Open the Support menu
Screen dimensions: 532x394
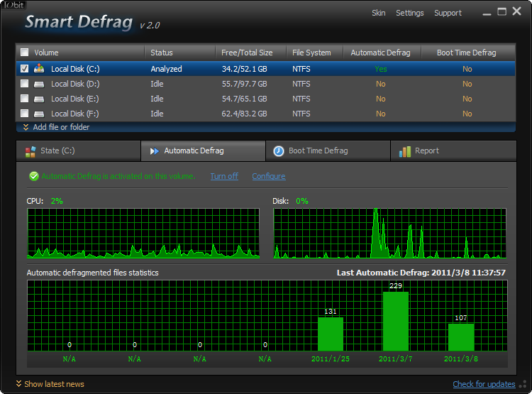click(x=448, y=13)
